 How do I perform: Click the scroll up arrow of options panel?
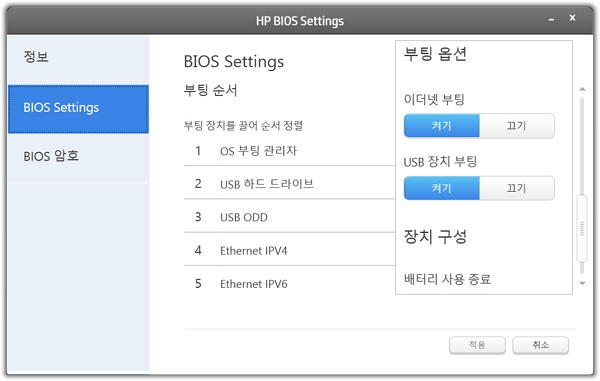pyautogui.click(x=582, y=89)
